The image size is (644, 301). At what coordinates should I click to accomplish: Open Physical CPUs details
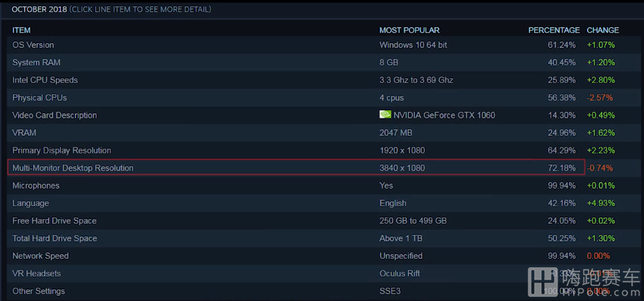click(322, 98)
